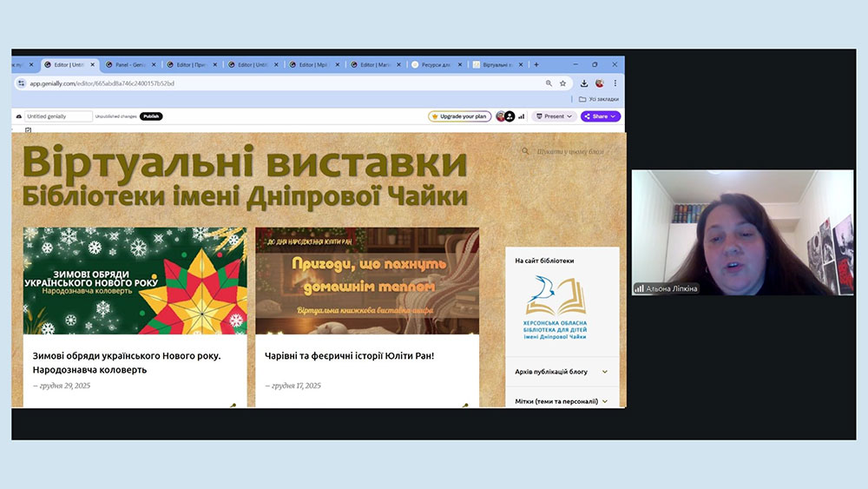The image size is (868, 489).
Task: Open the 'Зимові обряди' winter star thumbnail
Action: tap(135, 281)
